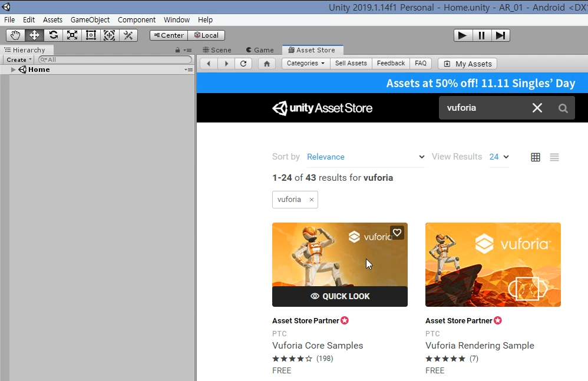Open the Hierarchy panel options menu
Image resolution: width=588 pixels, height=381 pixels.
187,50
